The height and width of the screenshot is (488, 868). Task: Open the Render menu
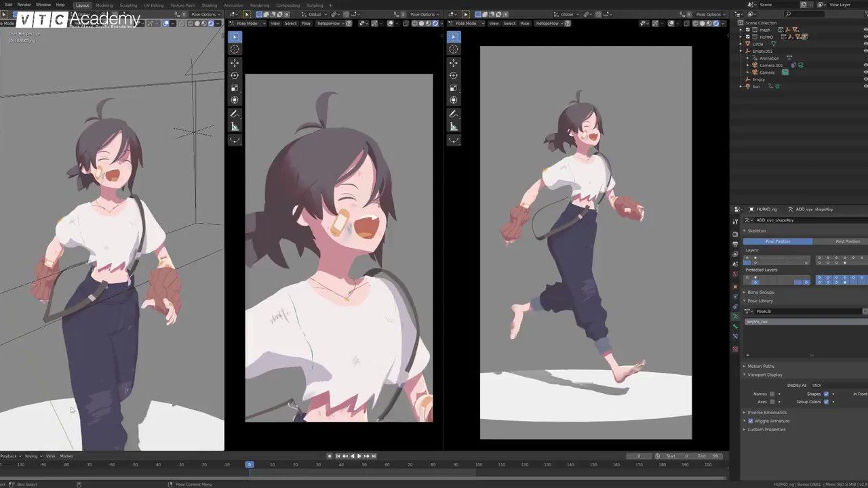(24, 5)
